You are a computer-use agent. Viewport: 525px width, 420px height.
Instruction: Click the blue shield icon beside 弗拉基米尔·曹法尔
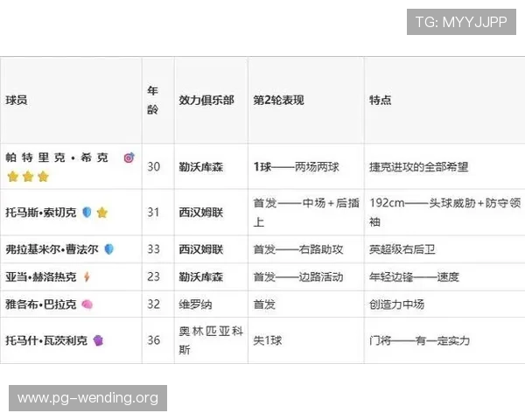pos(109,249)
